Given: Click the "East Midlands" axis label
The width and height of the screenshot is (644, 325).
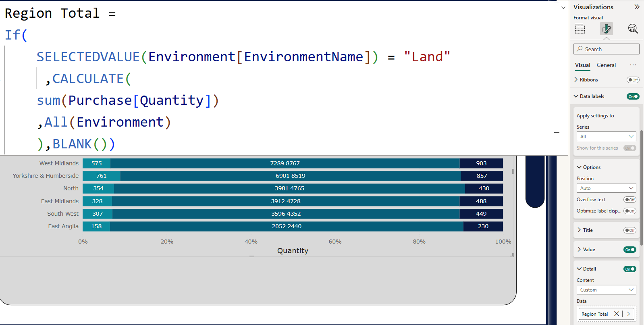Looking at the screenshot, I should pos(60,201).
